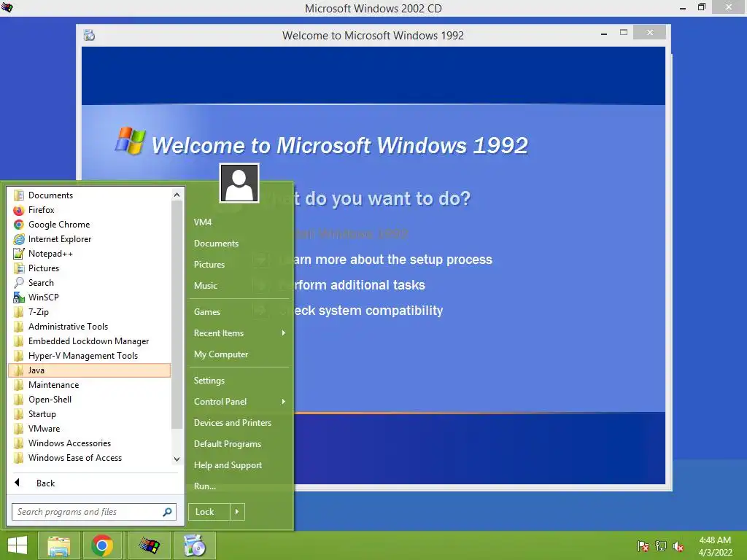
Task: Click the programs list scroll-down arrow
Action: [x=177, y=459]
